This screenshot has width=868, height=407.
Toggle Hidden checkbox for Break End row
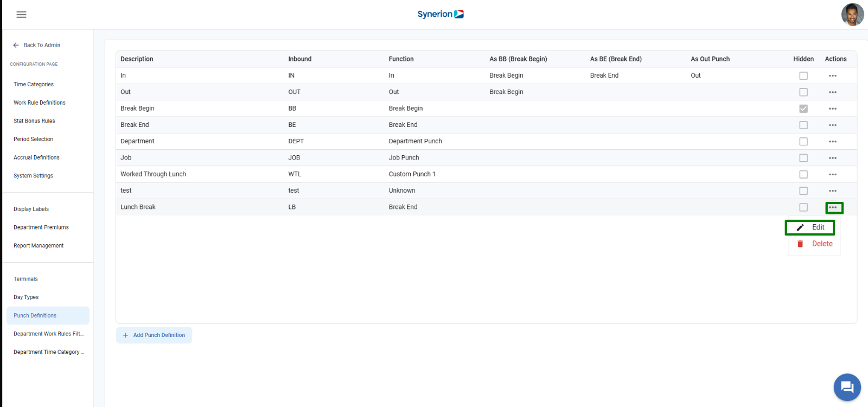pyautogui.click(x=803, y=125)
